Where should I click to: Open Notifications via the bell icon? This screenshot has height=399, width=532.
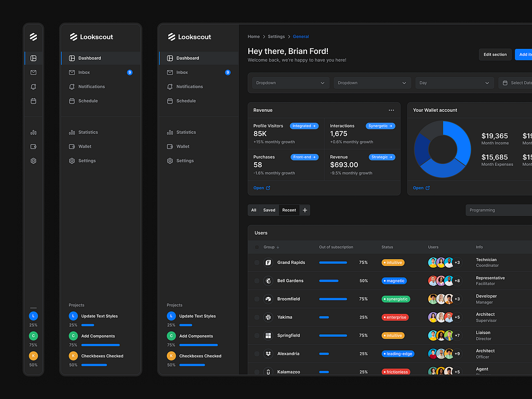[x=33, y=87]
